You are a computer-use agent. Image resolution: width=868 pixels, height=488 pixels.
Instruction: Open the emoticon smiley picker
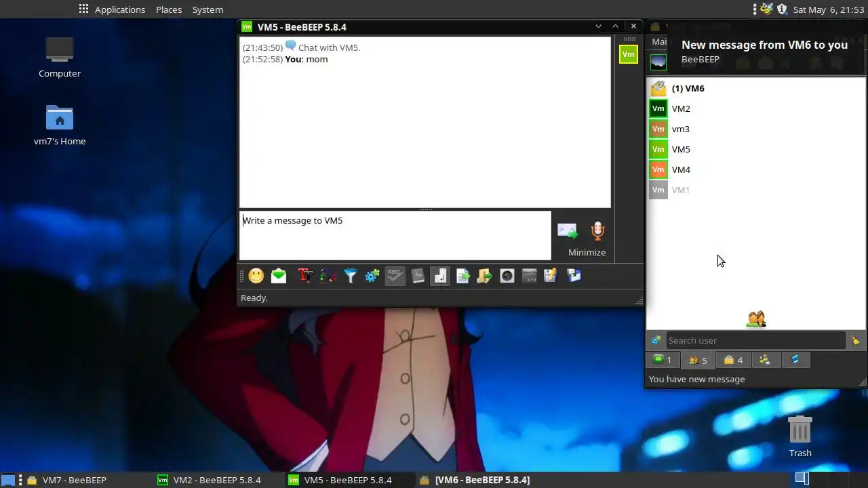[x=256, y=276]
